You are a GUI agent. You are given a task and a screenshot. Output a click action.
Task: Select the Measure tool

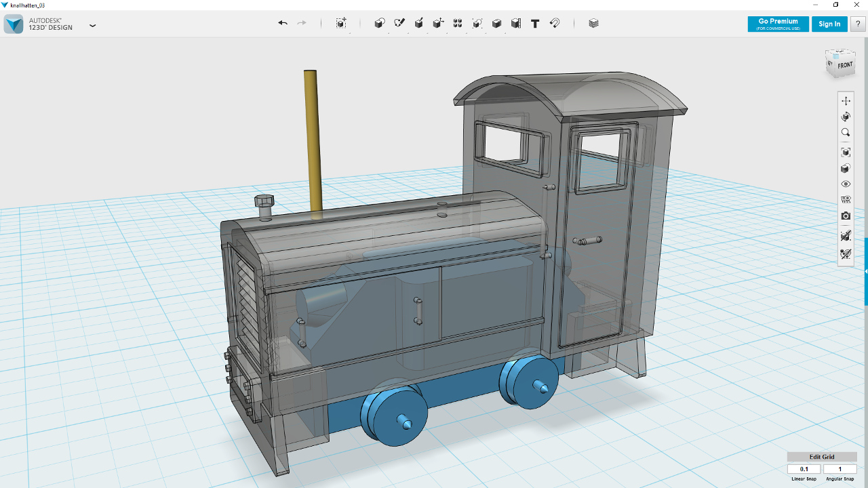[x=516, y=23]
